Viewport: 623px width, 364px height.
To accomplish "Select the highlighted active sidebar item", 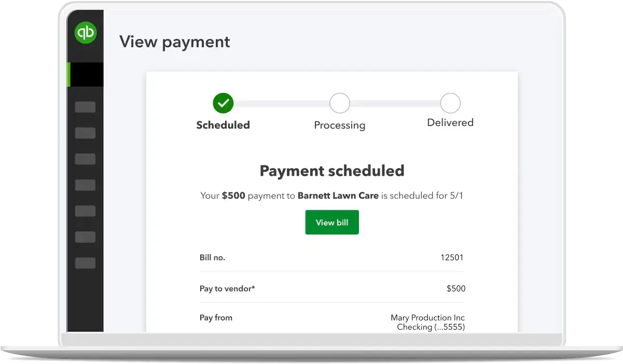I will click(85, 74).
